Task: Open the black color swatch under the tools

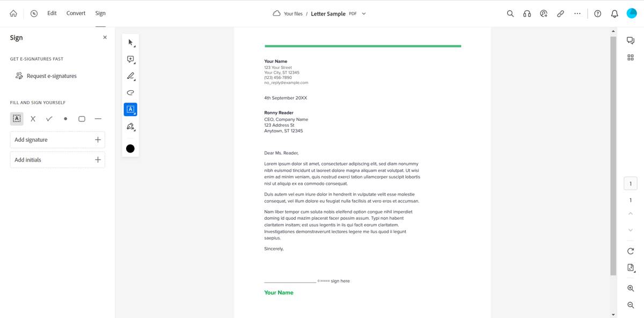Action: click(x=130, y=148)
